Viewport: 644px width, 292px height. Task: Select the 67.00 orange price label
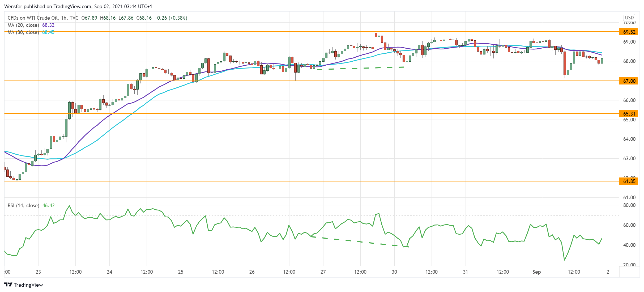click(x=629, y=81)
